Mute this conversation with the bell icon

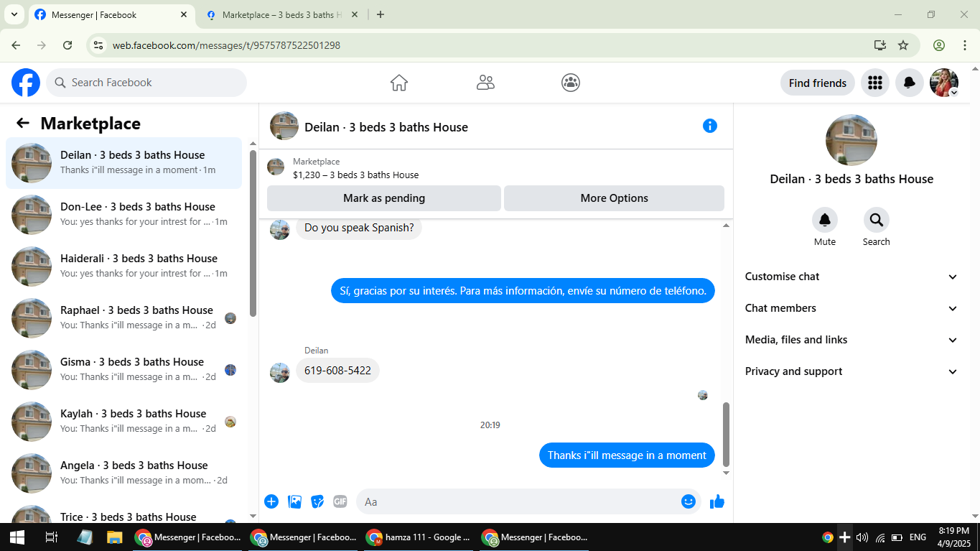pyautogui.click(x=825, y=220)
